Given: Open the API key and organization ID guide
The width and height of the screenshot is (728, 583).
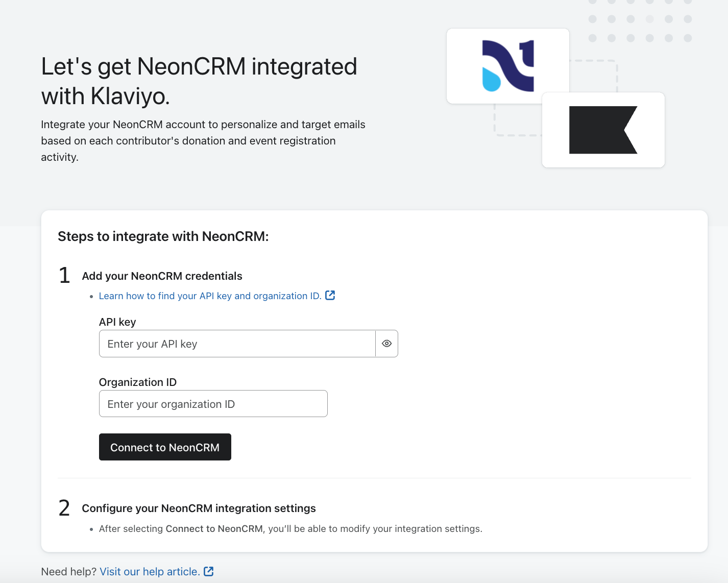Looking at the screenshot, I should pyautogui.click(x=210, y=296).
